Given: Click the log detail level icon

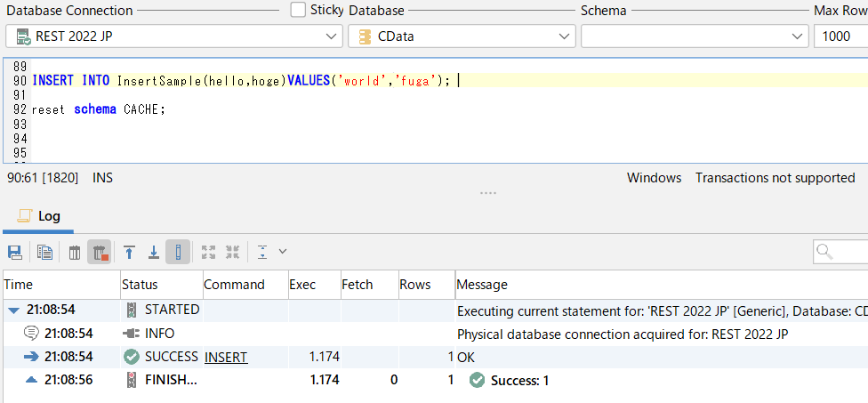Looking at the screenshot, I should click(x=263, y=253).
